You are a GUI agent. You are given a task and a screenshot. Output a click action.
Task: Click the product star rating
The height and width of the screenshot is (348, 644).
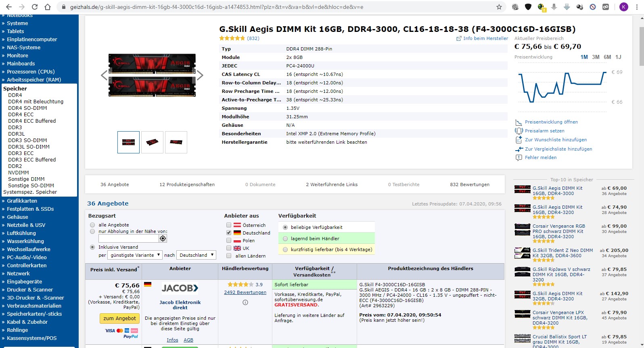coord(232,38)
